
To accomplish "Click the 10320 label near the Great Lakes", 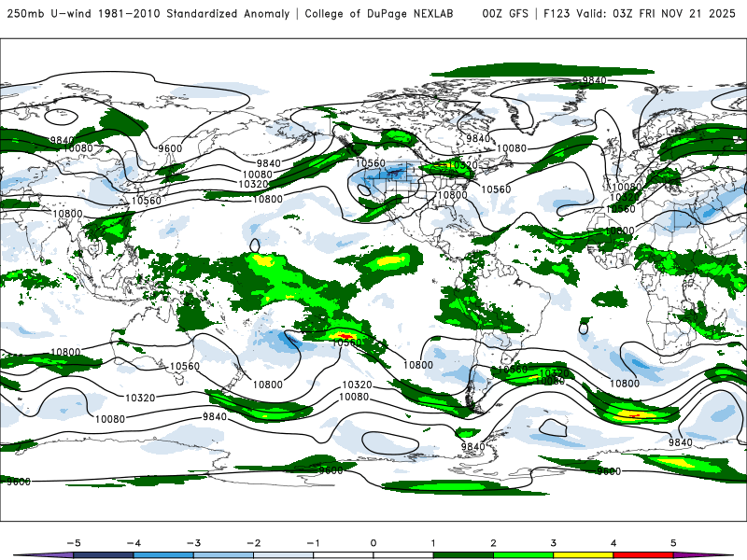I will click(x=462, y=165).
